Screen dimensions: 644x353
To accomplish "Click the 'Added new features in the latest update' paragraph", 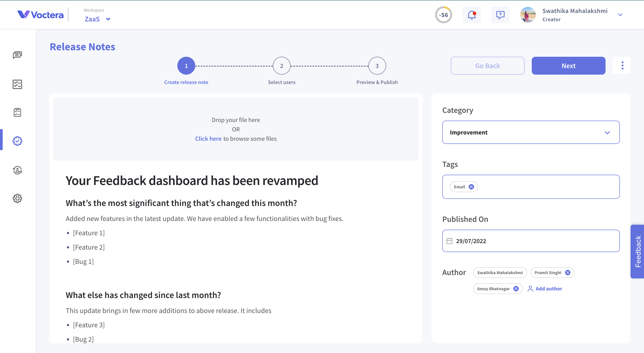I will coord(205,219).
